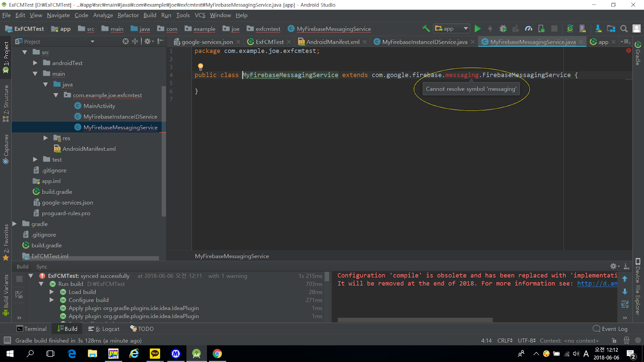This screenshot has height=362, width=644.
Task: Collapse the main folder
Action: pos(35,74)
